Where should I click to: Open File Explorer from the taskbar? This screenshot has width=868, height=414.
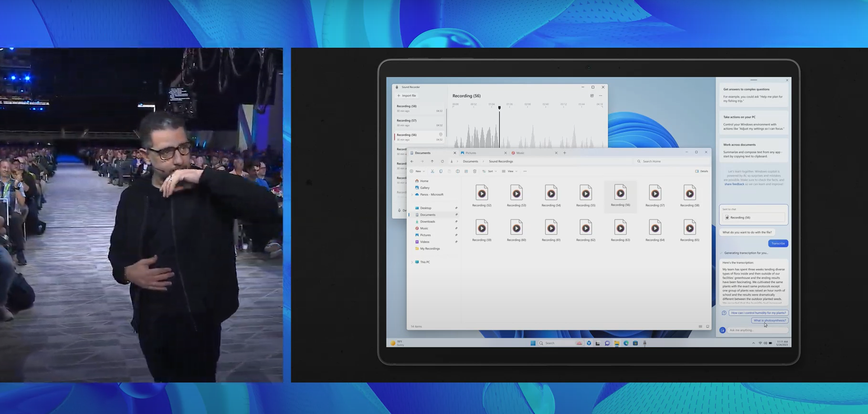click(617, 343)
